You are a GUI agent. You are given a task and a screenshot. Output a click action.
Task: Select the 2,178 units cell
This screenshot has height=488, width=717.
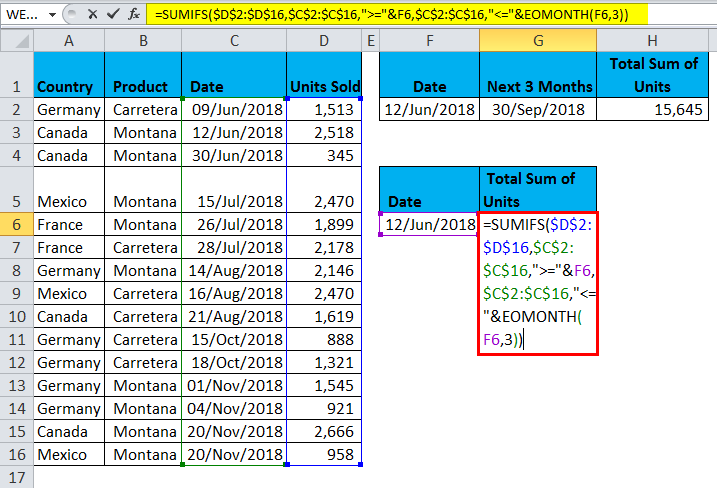[324, 247]
